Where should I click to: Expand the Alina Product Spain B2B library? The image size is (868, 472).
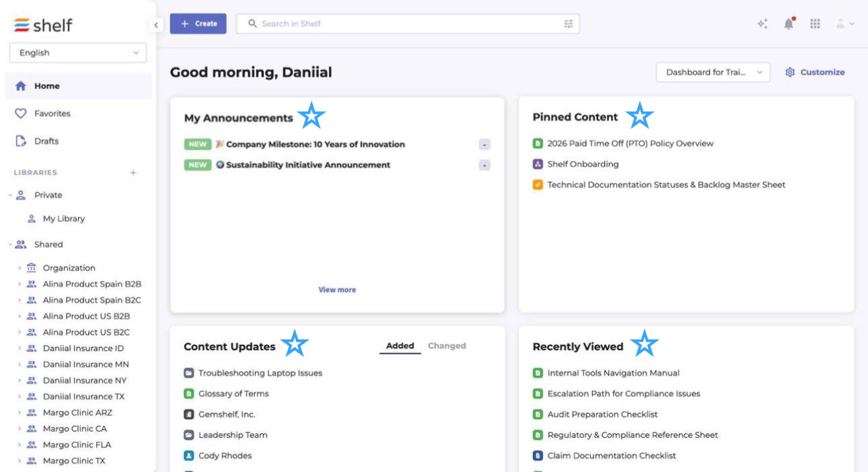[x=20, y=284]
